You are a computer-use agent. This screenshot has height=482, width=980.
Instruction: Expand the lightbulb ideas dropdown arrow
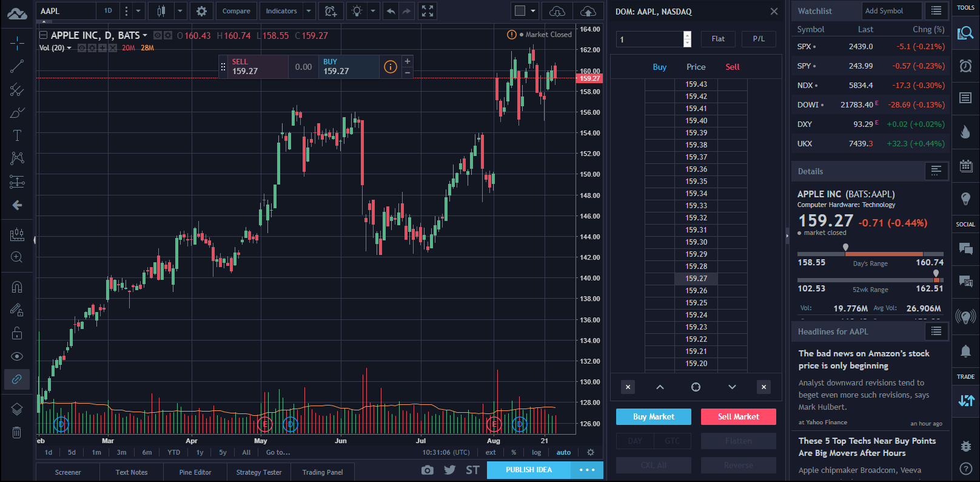pyautogui.click(x=373, y=11)
